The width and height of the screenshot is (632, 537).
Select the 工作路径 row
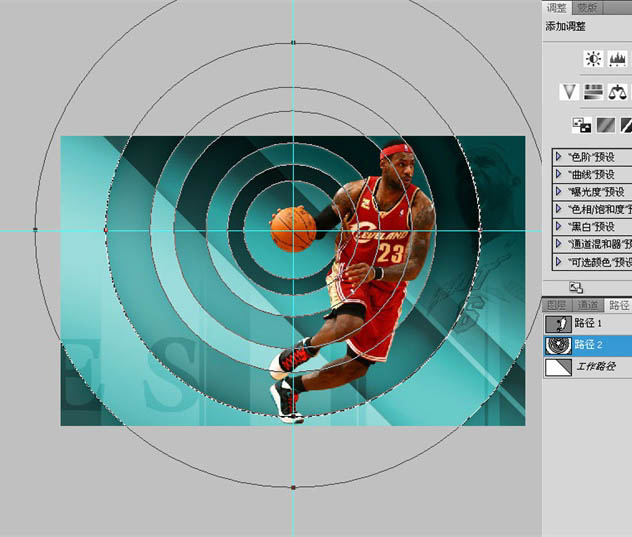(588, 367)
